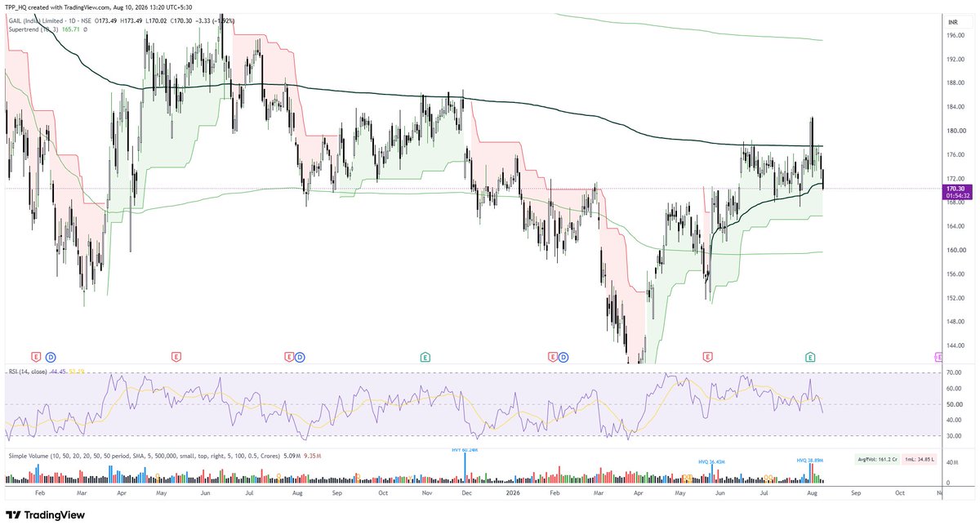Click the 180.00 price axis label
This screenshot has height=530, width=980.
coord(956,131)
